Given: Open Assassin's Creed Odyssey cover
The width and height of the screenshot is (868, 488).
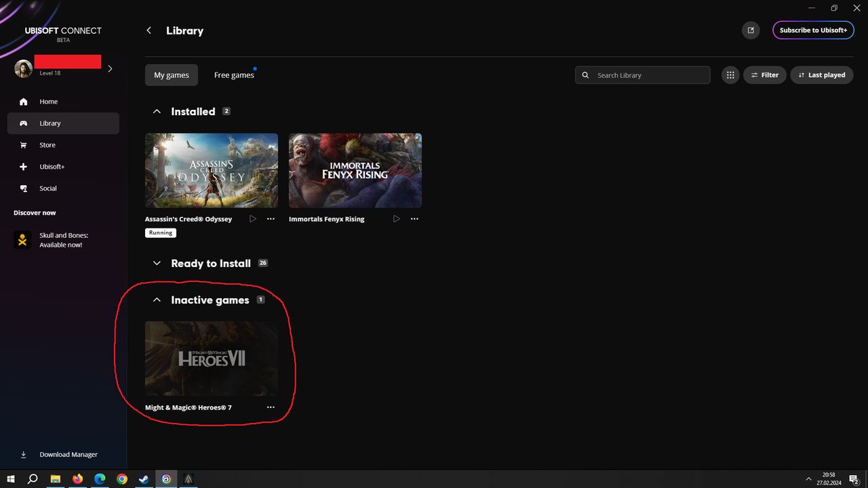Looking at the screenshot, I should [212, 170].
